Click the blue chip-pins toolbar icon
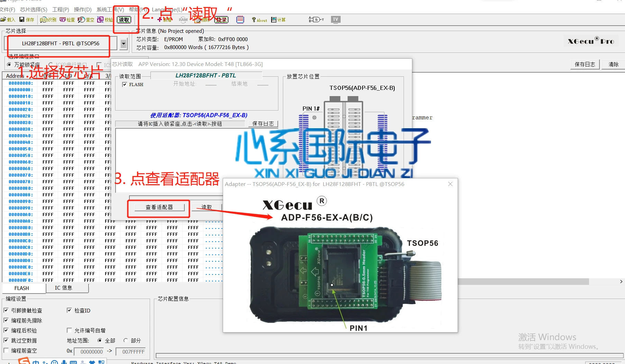Viewport: 625px width, 364px height. click(240, 20)
